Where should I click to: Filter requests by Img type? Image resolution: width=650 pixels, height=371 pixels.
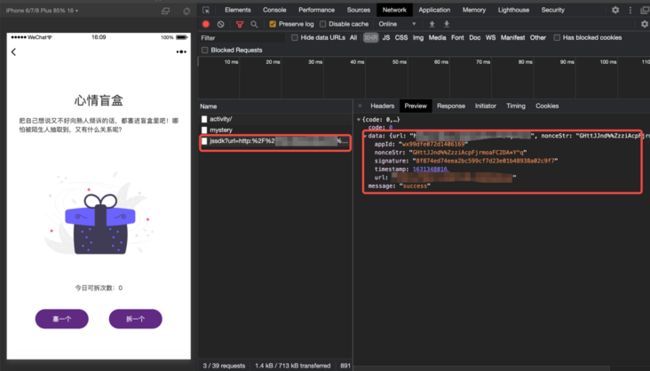pos(418,38)
